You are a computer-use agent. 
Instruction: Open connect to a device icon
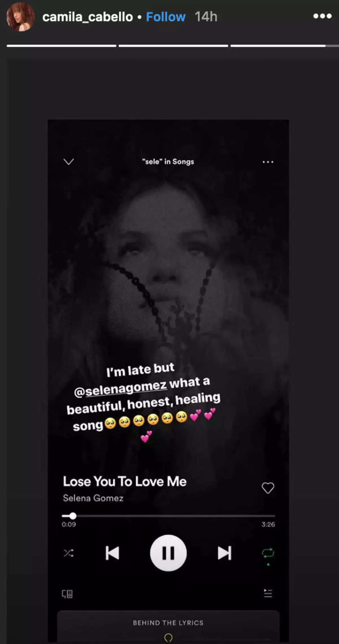67,594
